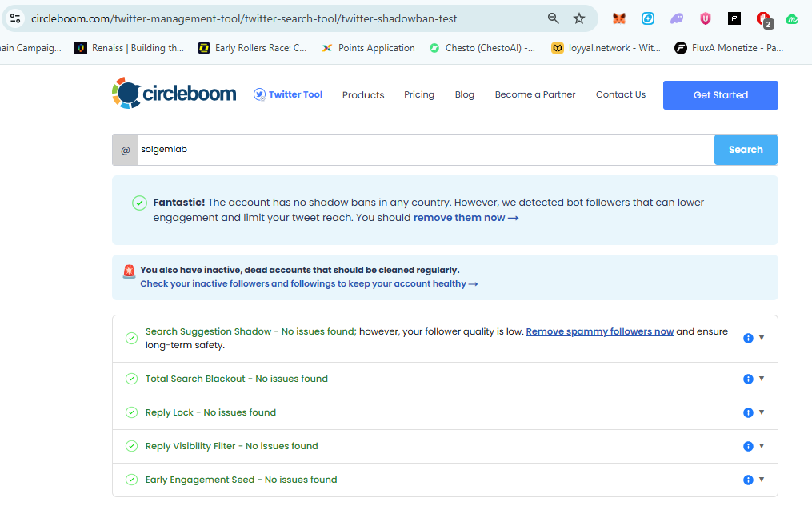This screenshot has height=510, width=812.
Task: Open the red extension with badge 2
Action: click(764, 20)
